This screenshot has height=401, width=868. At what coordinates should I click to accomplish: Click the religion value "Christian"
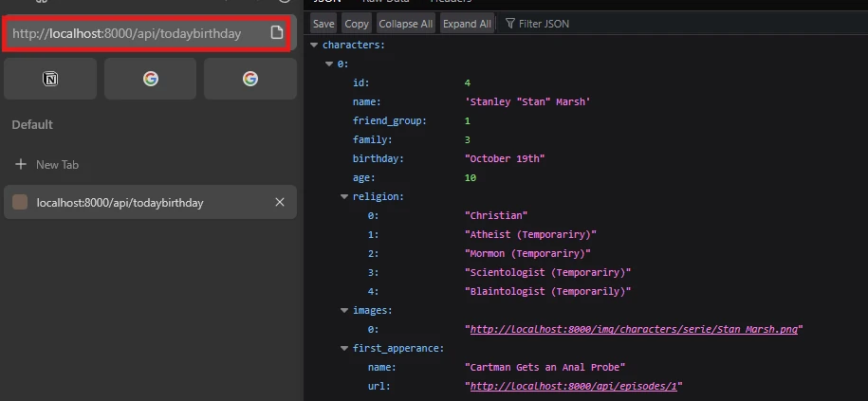(496, 216)
